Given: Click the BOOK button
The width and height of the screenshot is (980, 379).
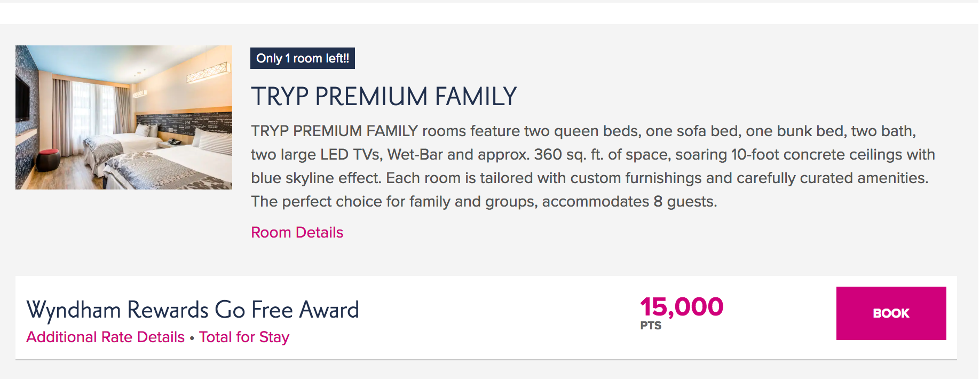Looking at the screenshot, I should tap(890, 313).
